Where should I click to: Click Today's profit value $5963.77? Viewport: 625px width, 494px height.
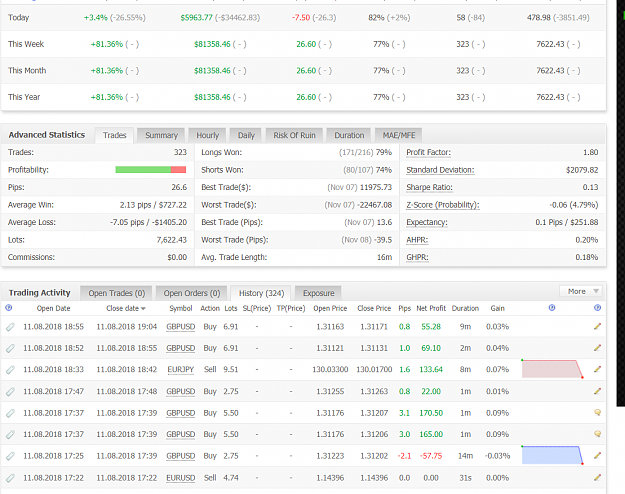point(197,18)
